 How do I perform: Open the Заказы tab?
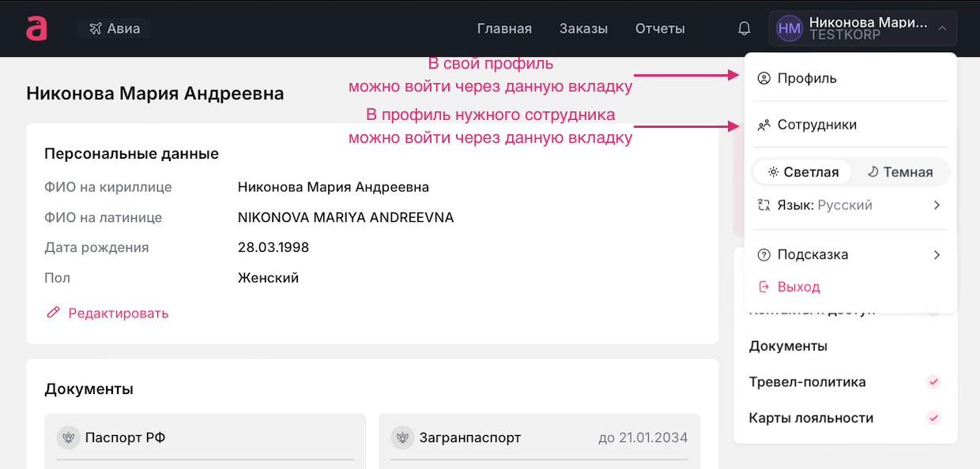(x=583, y=28)
